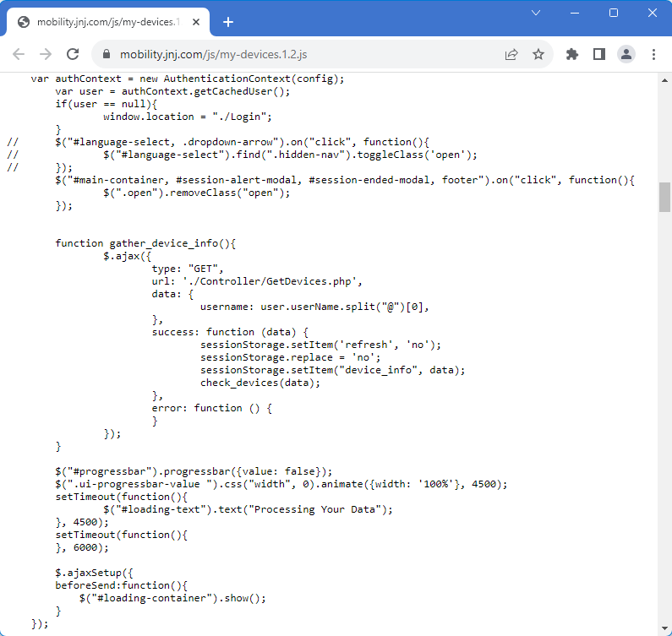
Task: Click the 'type: "GET",' line
Action: [188, 269]
